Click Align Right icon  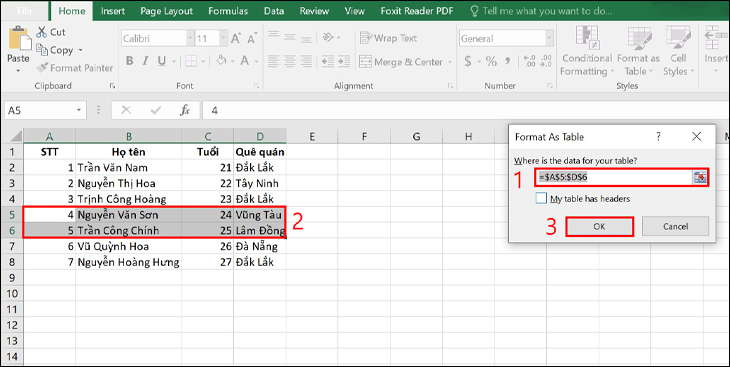tap(306, 61)
